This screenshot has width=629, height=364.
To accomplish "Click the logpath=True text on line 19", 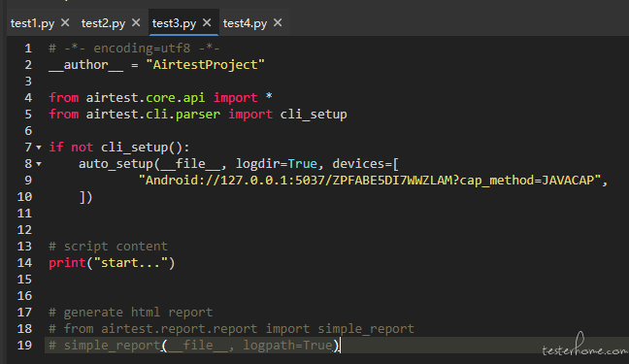I will (x=287, y=346).
